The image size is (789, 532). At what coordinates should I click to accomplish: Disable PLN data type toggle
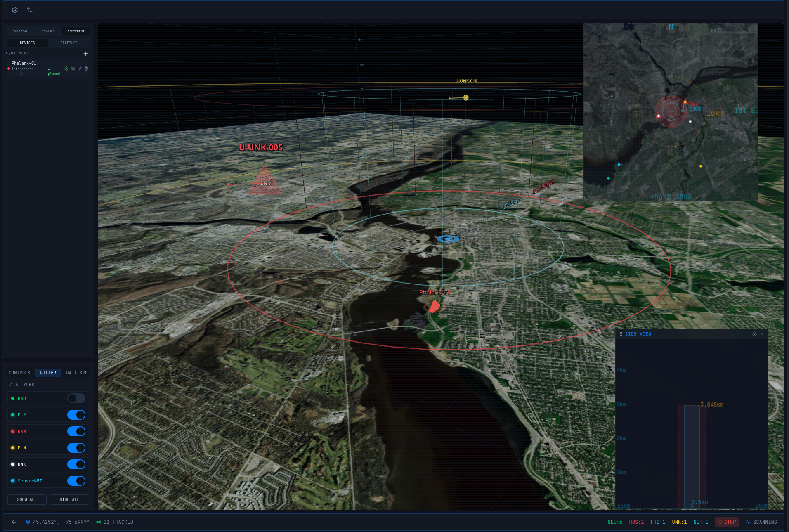pyautogui.click(x=76, y=448)
